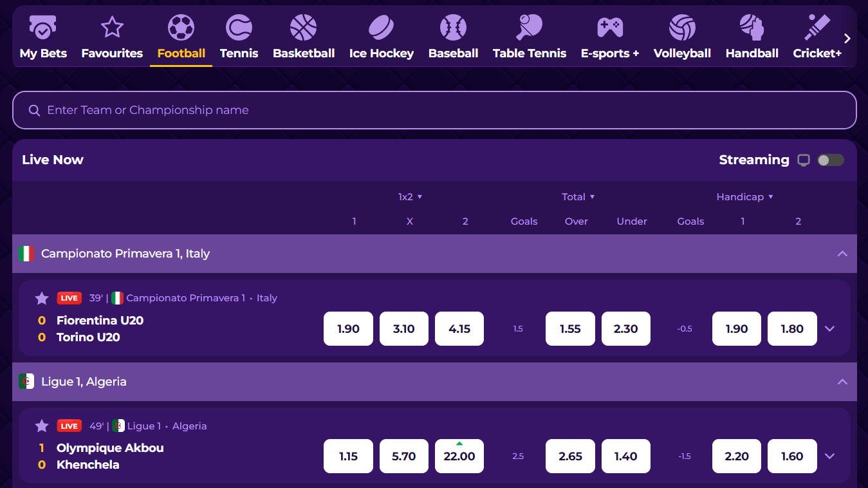
Task: Select Under 1.5 goals at 2.30
Action: click(x=626, y=329)
